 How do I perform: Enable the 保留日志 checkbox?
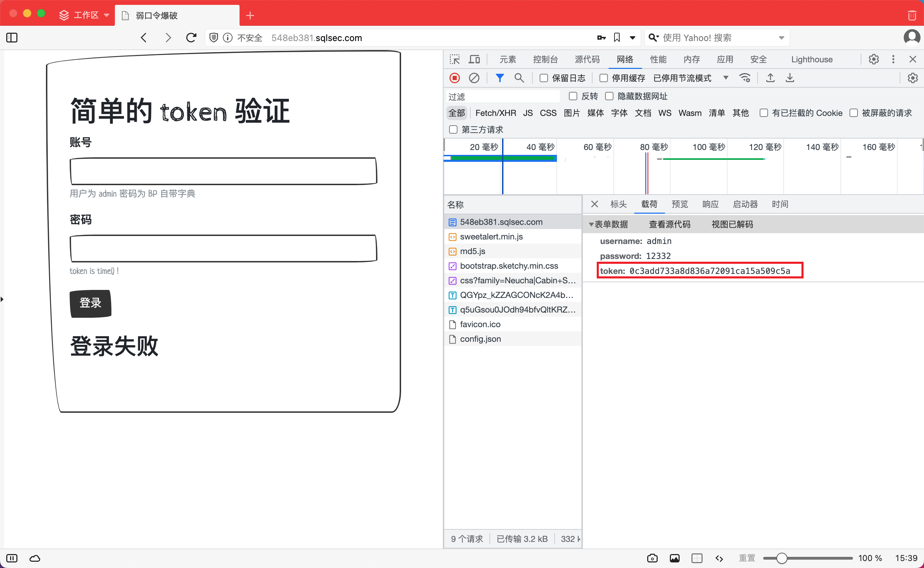pos(543,78)
